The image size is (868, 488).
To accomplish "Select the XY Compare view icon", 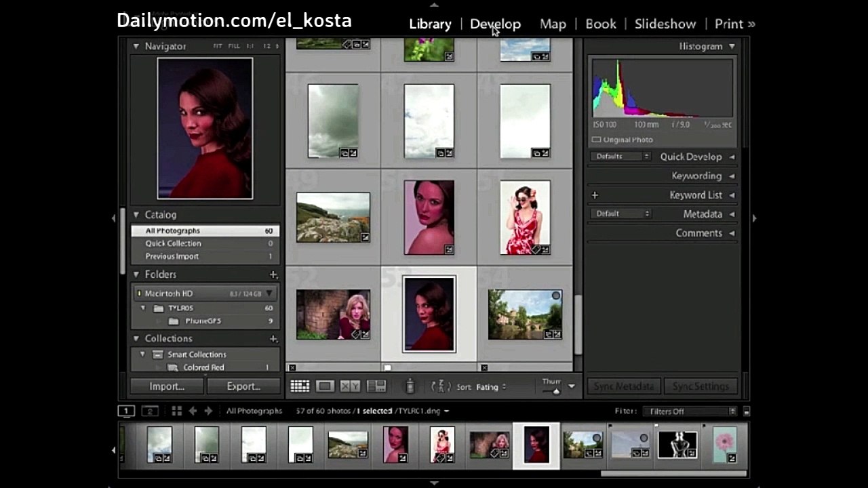I will click(350, 386).
